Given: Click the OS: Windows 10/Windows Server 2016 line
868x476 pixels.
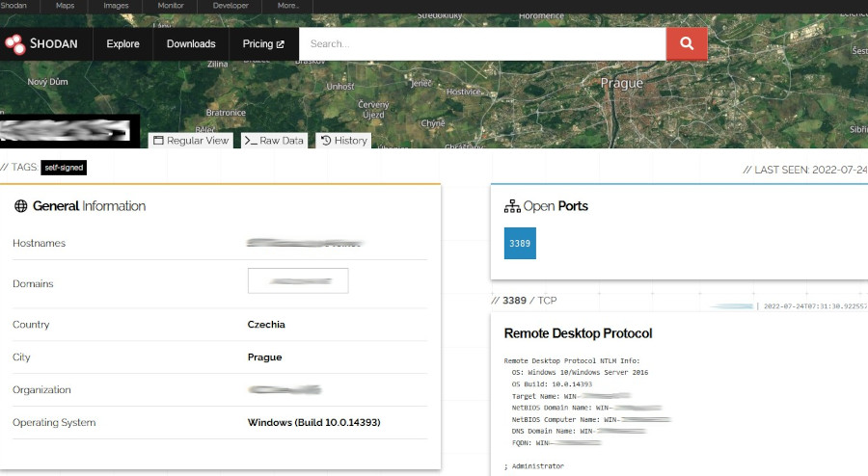Looking at the screenshot, I should (x=580, y=373).
